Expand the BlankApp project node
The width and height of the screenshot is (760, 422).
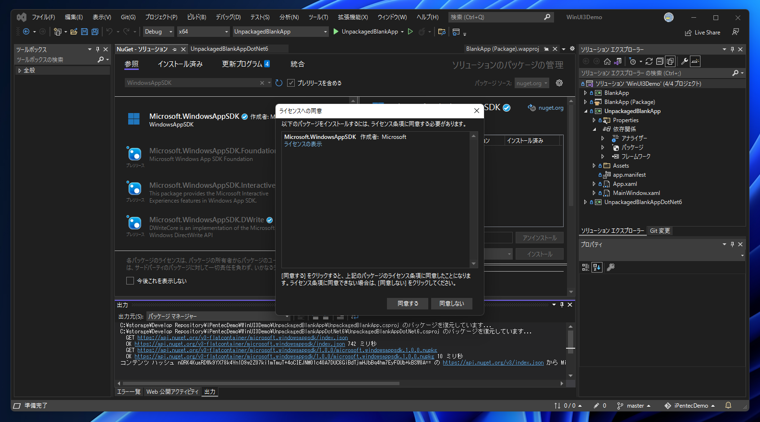[585, 93]
